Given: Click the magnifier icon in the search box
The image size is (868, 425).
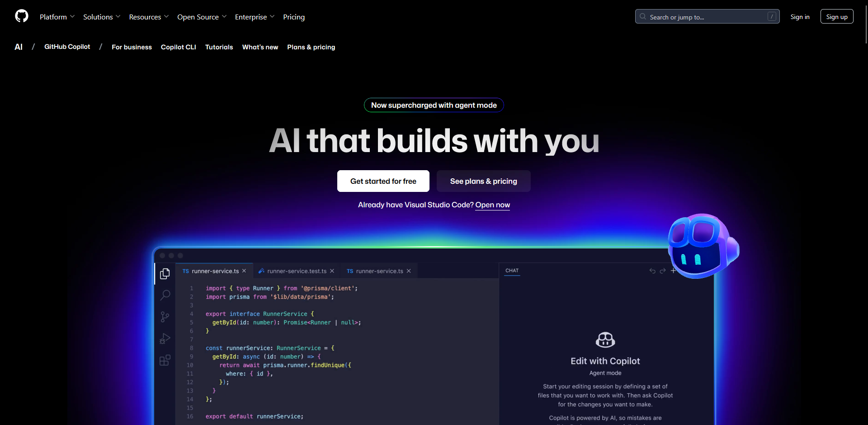Looking at the screenshot, I should tap(642, 17).
